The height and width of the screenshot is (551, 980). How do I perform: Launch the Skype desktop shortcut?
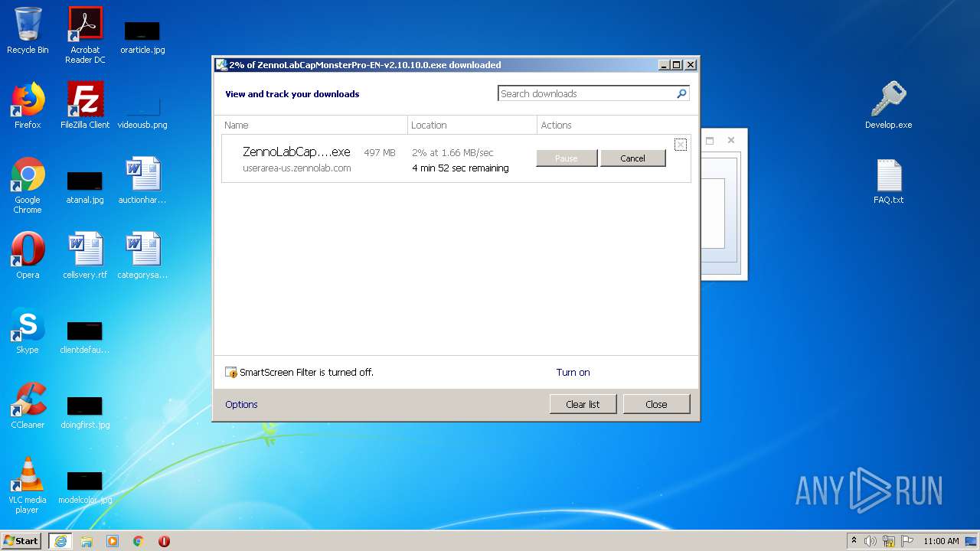click(28, 331)
